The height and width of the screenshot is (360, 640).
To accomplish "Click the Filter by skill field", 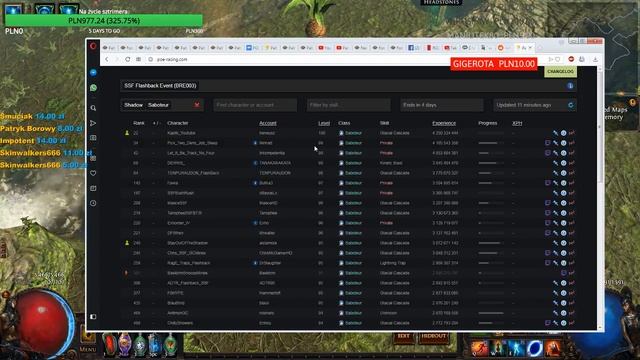I will pyautogui.click(x=349, y=105).
